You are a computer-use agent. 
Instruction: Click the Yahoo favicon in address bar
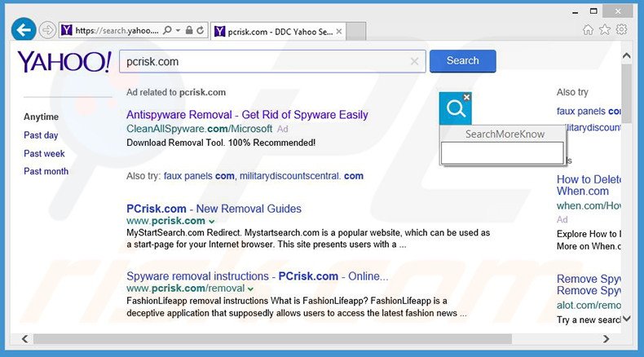(x=67, y=30)
